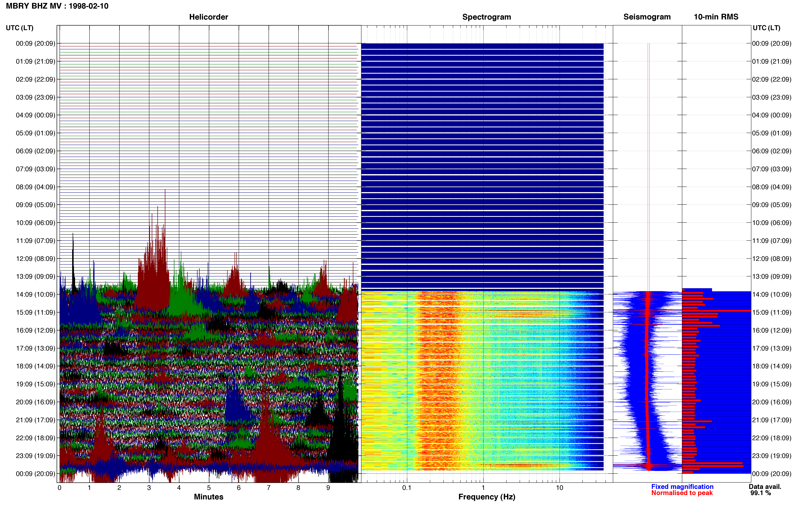Select the 'Seismogram' panel heading
This screenshot has width=812, height=508.
click(x=647, y=17)
